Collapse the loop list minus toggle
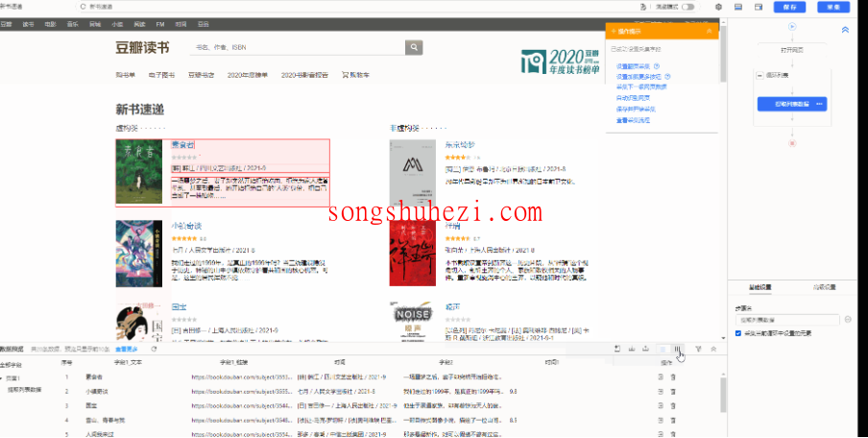Image resolution: width=868 pixels, height=438 pixels. (x=759, y=75)
